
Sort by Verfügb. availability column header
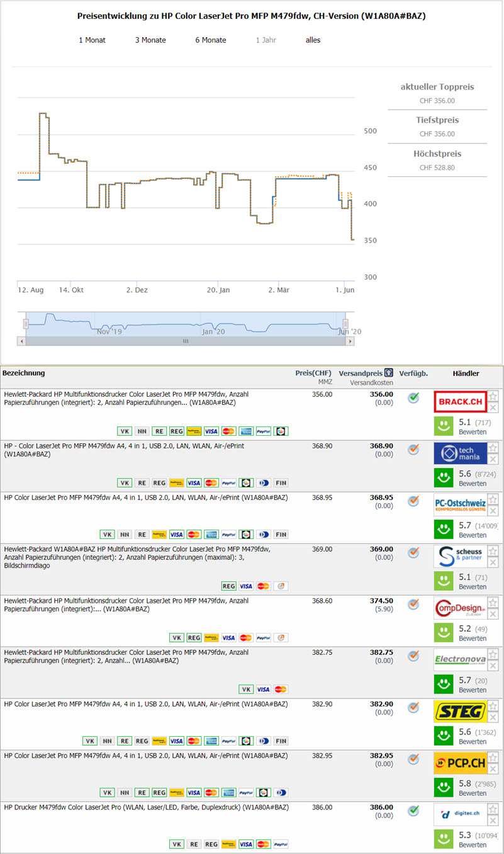pos(413,373)
